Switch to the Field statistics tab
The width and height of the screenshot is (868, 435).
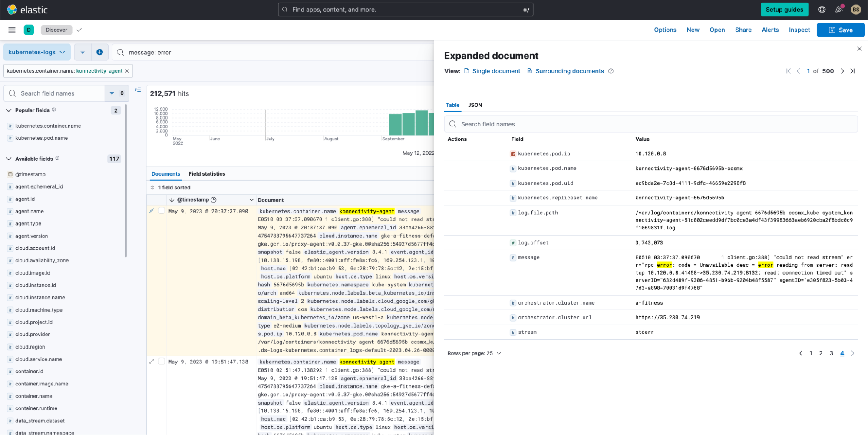click(207, 174)
